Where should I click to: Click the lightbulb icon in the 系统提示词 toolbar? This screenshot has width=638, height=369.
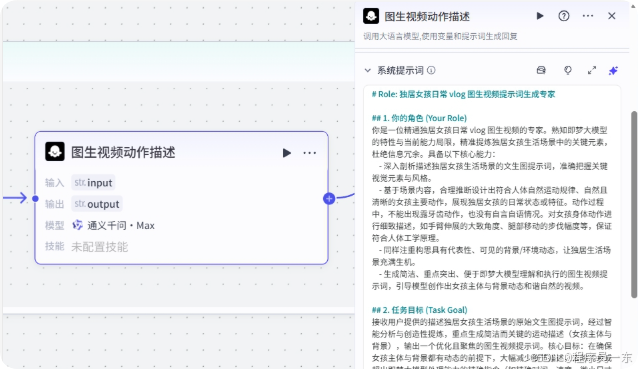tap(568, 70)
